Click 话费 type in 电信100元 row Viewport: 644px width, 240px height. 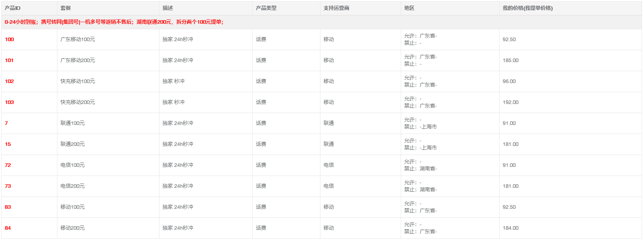coord(261,165)
